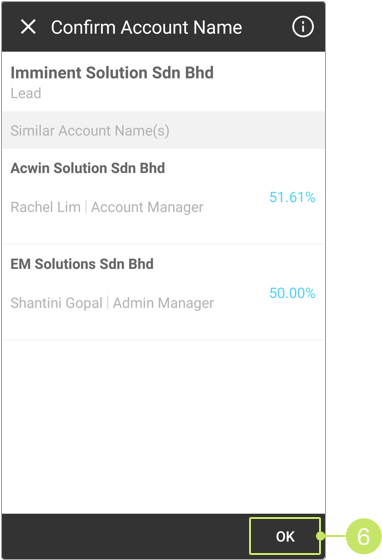Click the Similar Account Name(s) header
Viewport: 382px width, 560px height.
click(163, 130)
